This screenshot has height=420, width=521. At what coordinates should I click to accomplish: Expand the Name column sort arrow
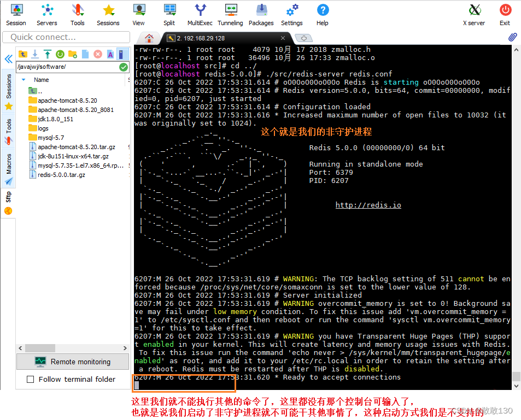tap(24, 80)
